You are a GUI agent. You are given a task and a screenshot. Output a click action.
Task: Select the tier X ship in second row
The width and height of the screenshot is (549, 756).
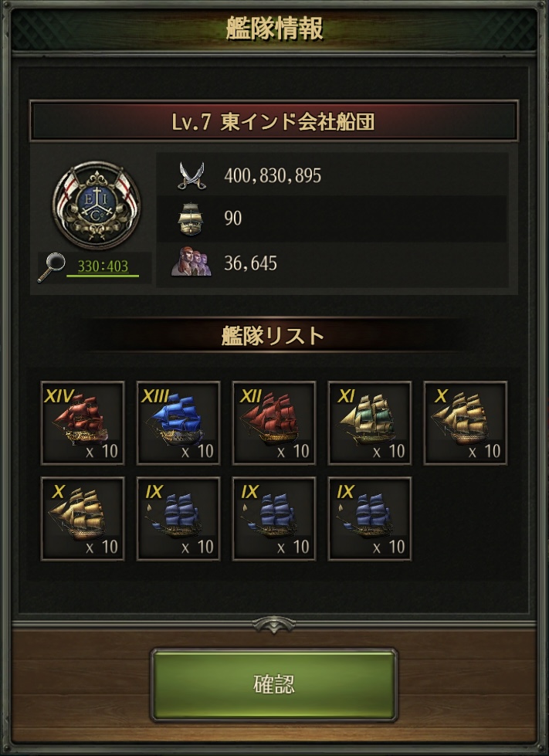[83, 519]
